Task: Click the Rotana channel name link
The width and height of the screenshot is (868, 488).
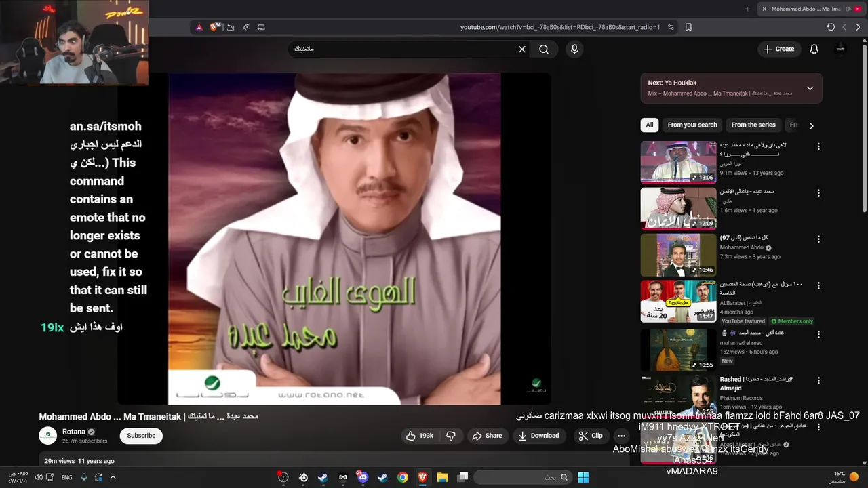Action: 74,432
